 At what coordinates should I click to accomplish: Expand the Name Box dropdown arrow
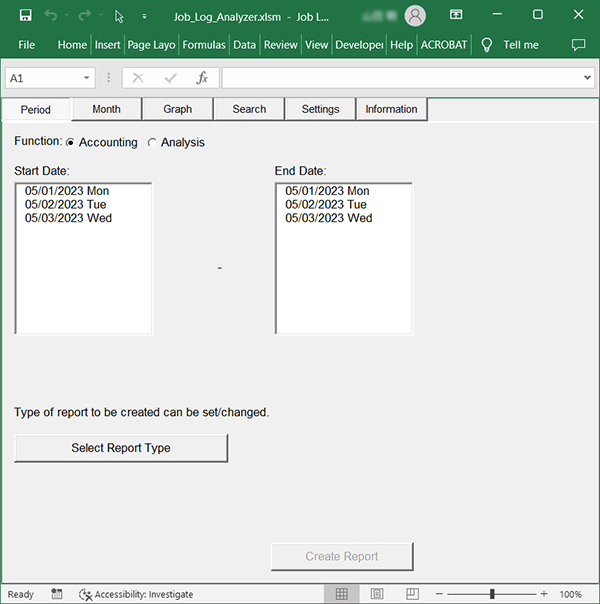(x=87, y=78)
